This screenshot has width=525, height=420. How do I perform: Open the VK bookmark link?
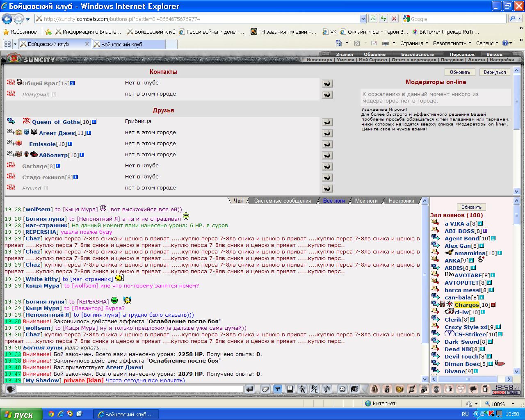[x=329, y=32]
